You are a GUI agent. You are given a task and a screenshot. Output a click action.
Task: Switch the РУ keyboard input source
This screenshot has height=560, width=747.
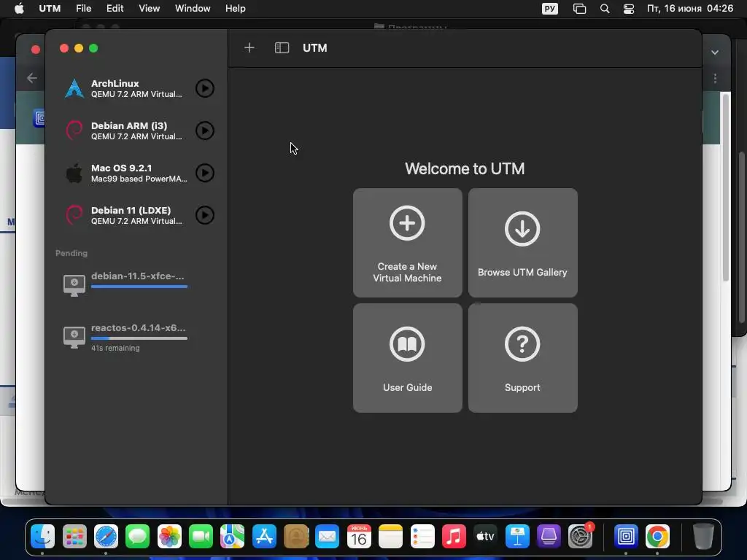pyautogui.click(x=550, y=9)
